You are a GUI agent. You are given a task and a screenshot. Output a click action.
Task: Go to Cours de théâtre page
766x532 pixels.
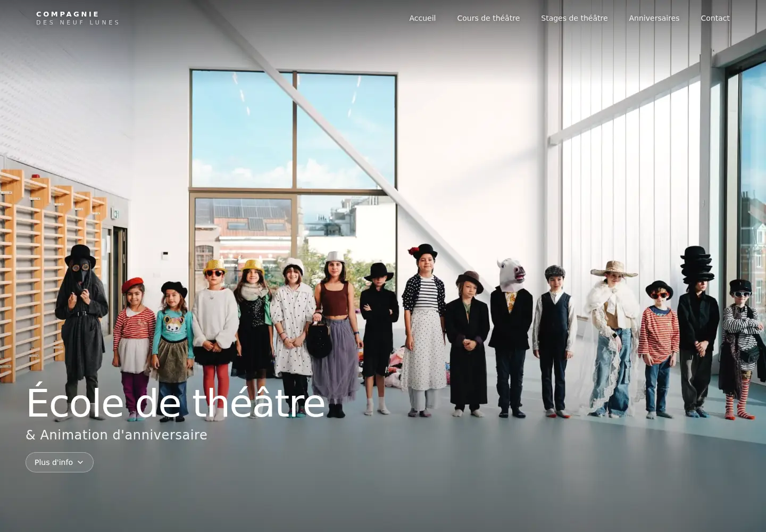488,18
